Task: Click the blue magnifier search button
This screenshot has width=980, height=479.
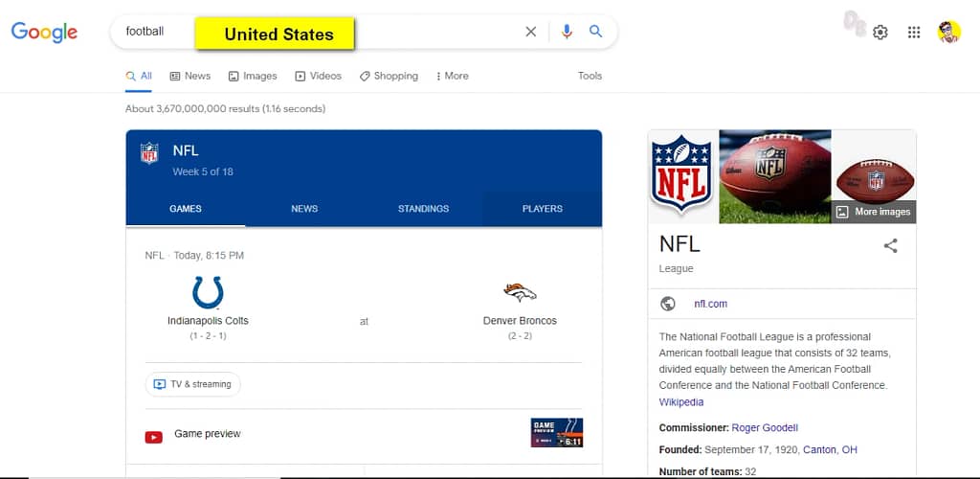Action: pyautogui.click(x=595, y=32)
